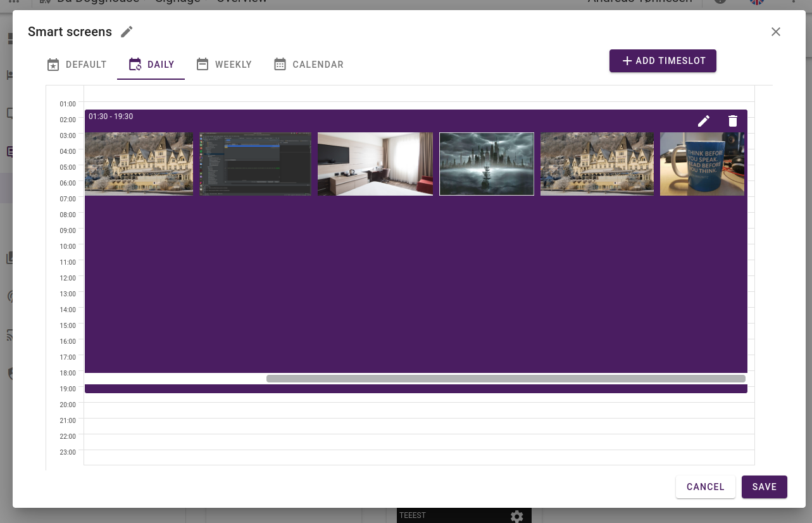The width and height of the screenshot is (812, 523).
Task: Go to Overview in the breadcrumb
Action: click(x=241, y=1)
